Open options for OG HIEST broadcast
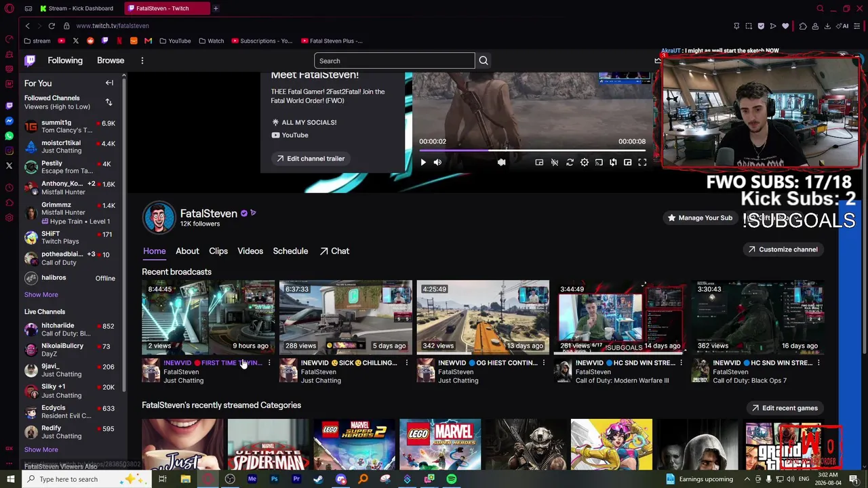Viewport: 868px width, 488px height. [x=544, y=363]
